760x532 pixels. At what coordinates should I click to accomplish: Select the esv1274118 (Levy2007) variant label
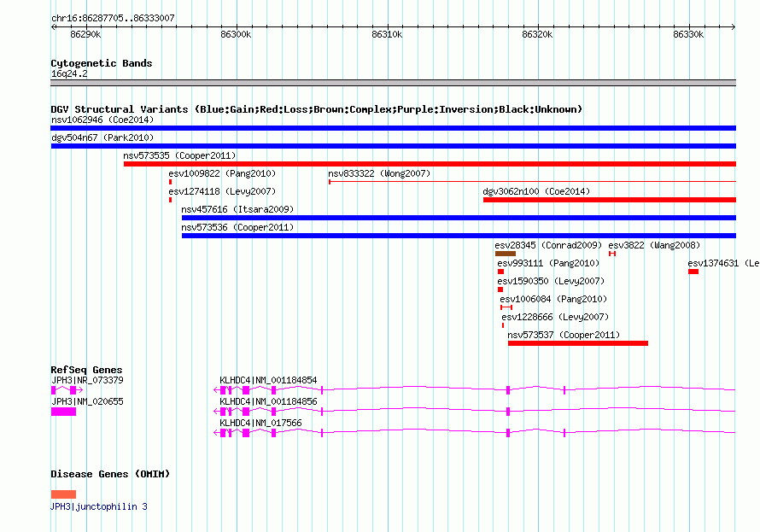tap(222, 191)
